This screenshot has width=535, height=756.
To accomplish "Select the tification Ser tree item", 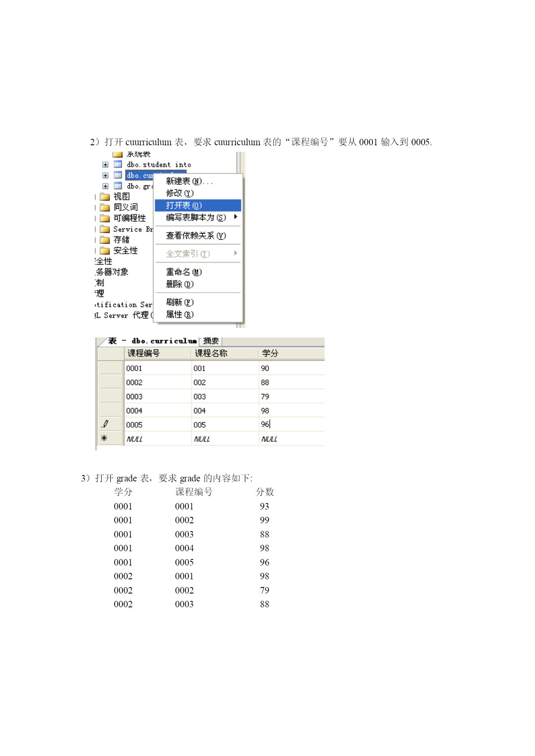I will point(124,304).
